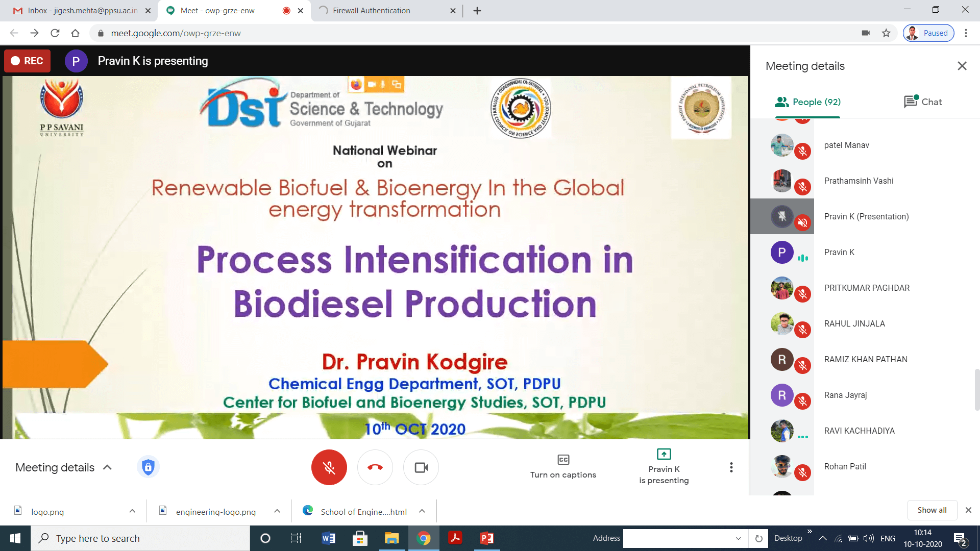
Task: Select the People (92) tab
Action: pos(807,102)
